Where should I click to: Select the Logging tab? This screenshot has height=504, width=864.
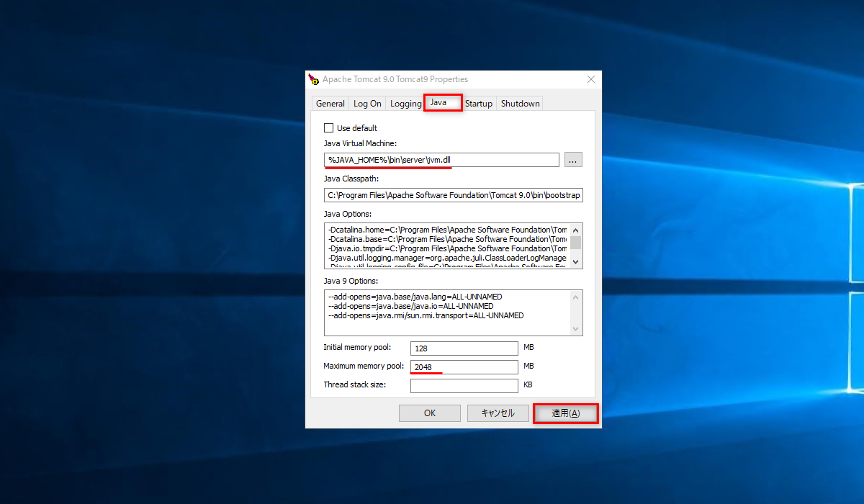pos(405,104)
